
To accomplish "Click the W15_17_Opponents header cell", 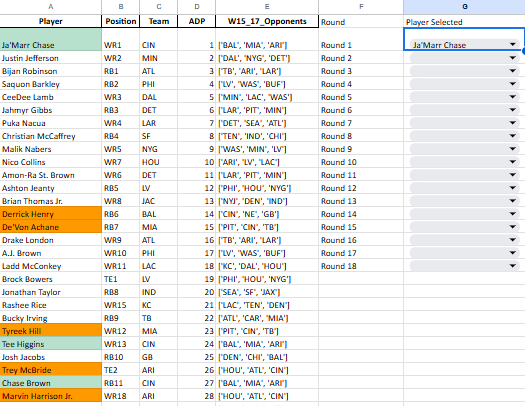I will [x=267, y=21].
